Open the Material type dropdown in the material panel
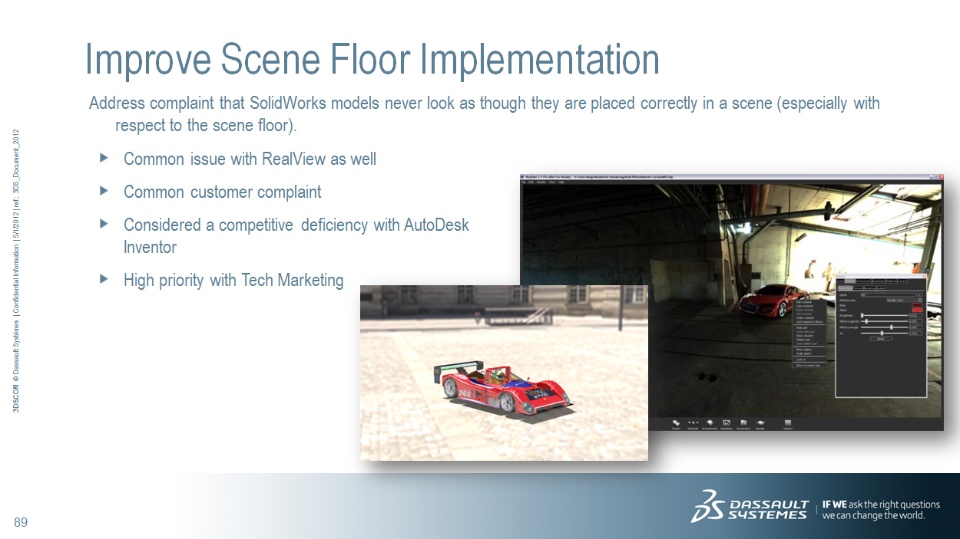The image size is (960, 539). (x=905, y=300)
